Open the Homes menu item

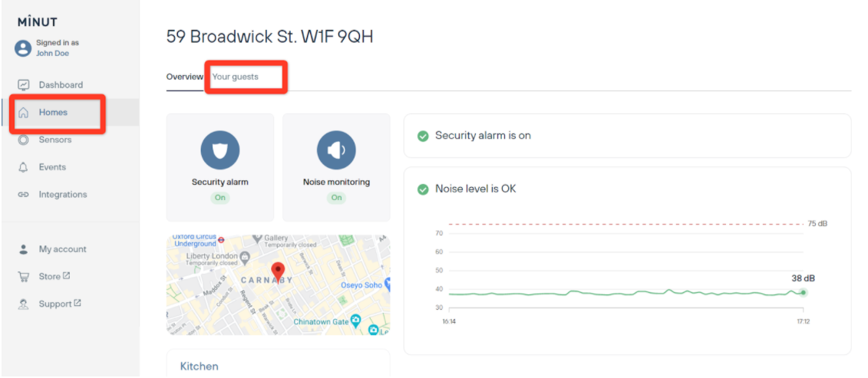53,113
